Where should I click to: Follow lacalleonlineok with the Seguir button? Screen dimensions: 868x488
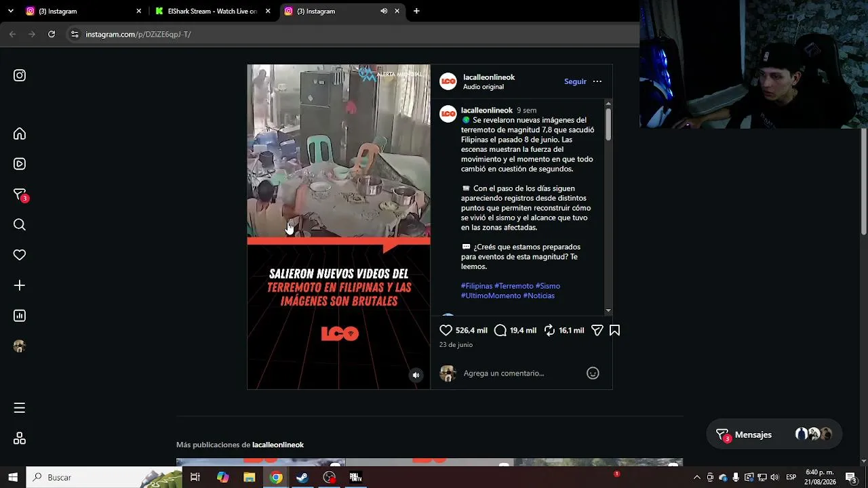pos(575,81)
